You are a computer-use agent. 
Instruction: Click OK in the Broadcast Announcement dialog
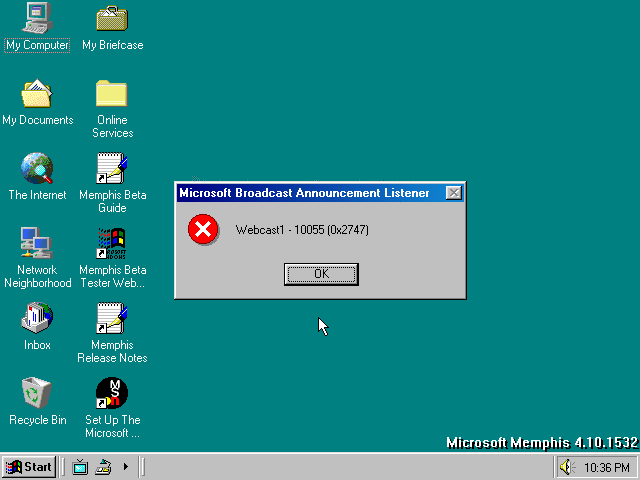[321, 274]
